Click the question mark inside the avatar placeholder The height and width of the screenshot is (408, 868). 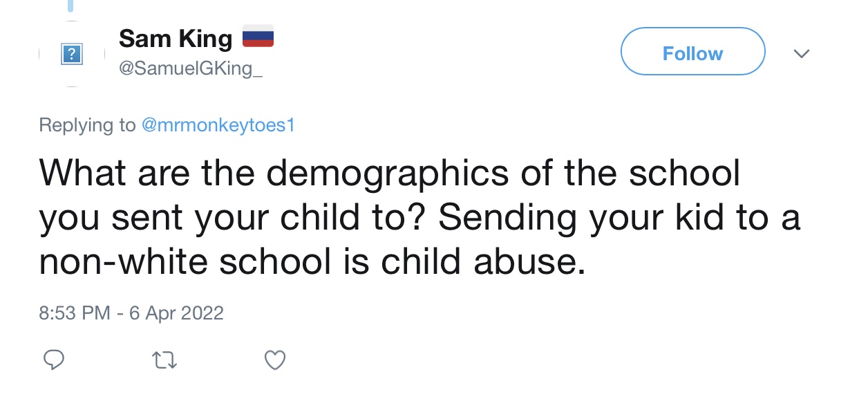(72, 54)
